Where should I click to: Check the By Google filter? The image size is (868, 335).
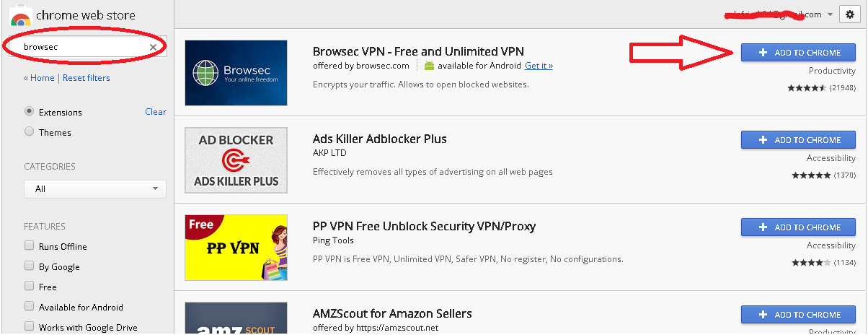click(30, 266)
